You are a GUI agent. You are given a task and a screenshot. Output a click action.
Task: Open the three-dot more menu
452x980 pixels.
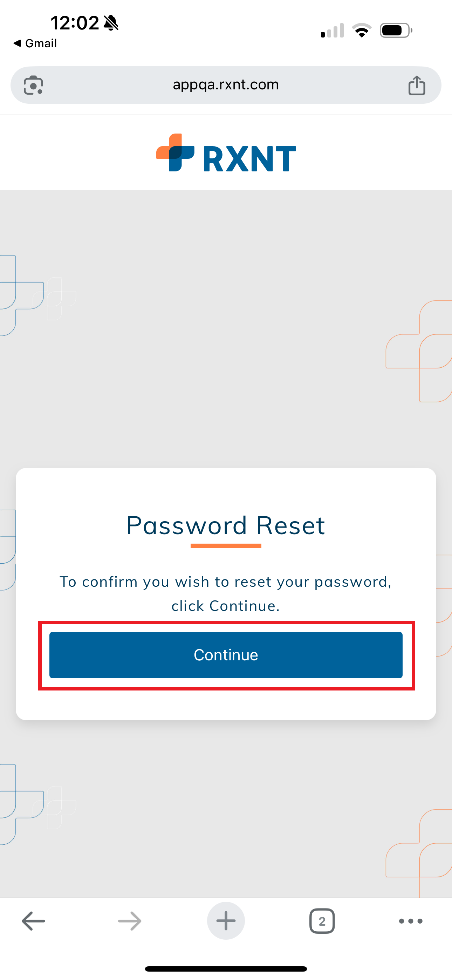pos(411,921)
